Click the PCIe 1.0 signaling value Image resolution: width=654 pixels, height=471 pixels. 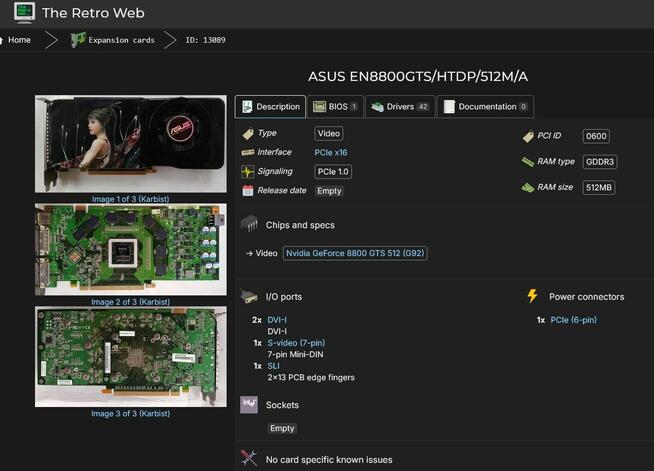click(333, 172)
